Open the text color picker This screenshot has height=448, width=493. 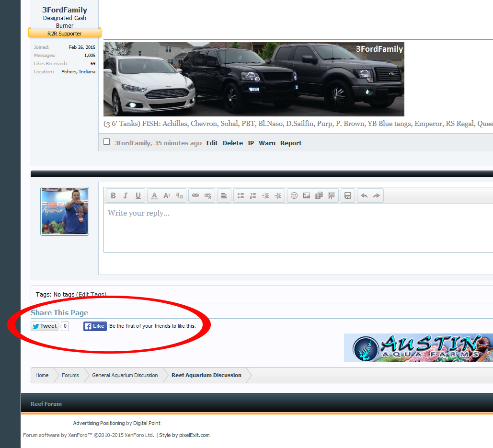(154, 195)
